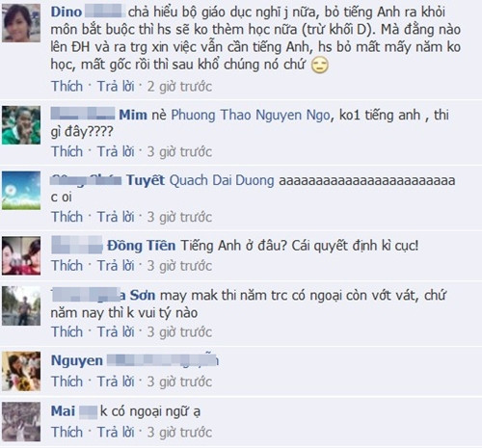The image size is (482, 448).
Task: Like Dino's comment with Thích
Action: [67, 87]
